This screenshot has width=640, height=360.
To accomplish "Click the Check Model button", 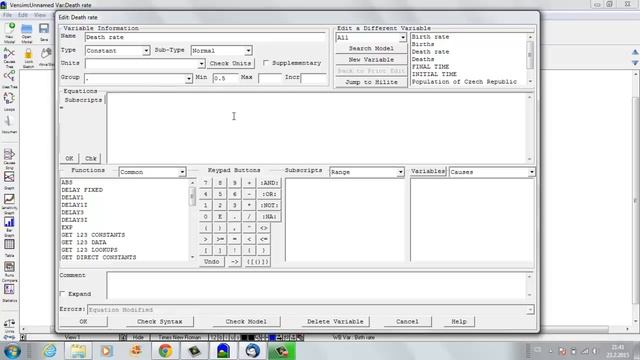I will point(246,322).
